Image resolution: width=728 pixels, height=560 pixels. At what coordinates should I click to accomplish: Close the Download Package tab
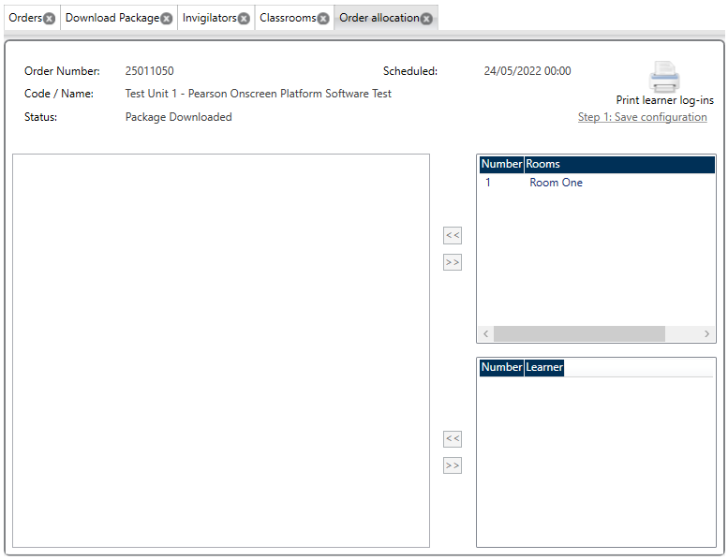(166, 19)
